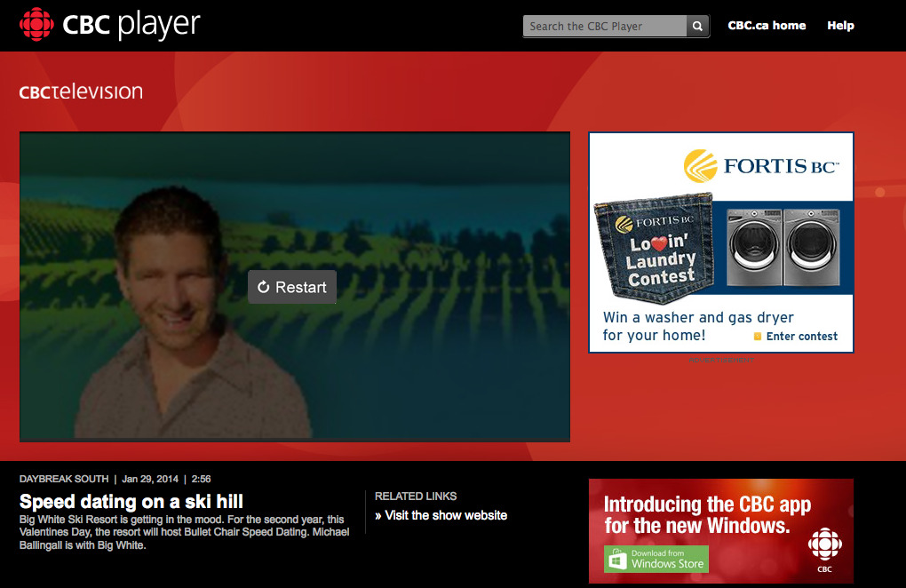Click the Lovin' Laundry Contest jeans pocket
The width and height of the screenshot is (906, 588).
click(654, 249)
